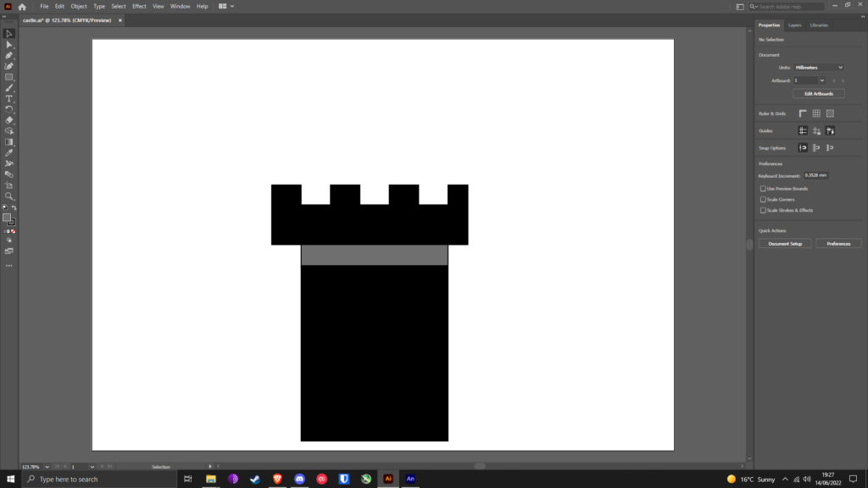Open the drawing mode selector
Screen dimensions: 868x488
pyautogui.click(x=8, y=241)
